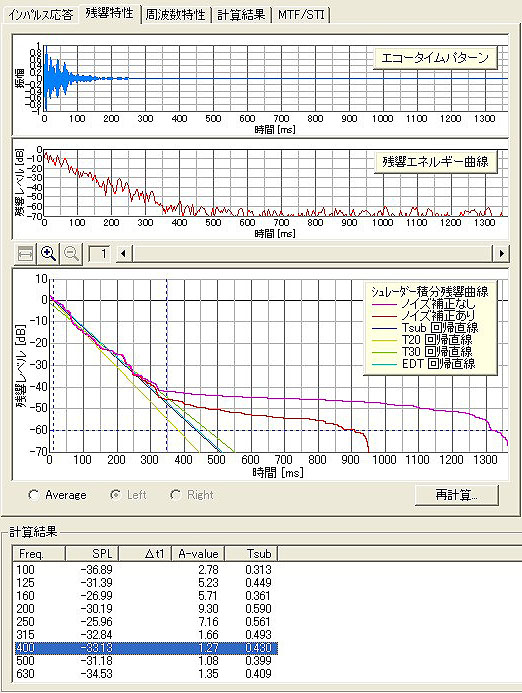Click the エコータイムパターン graph label
Screen dimensions: 522x693
(435, 58)
